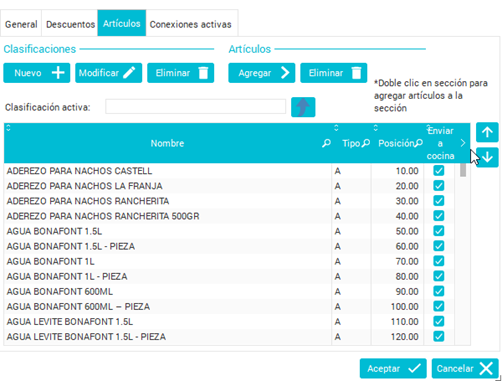Click the table's vertical scrollbar thumb
This screenshot has width=502, height=381.
[463, 170]
